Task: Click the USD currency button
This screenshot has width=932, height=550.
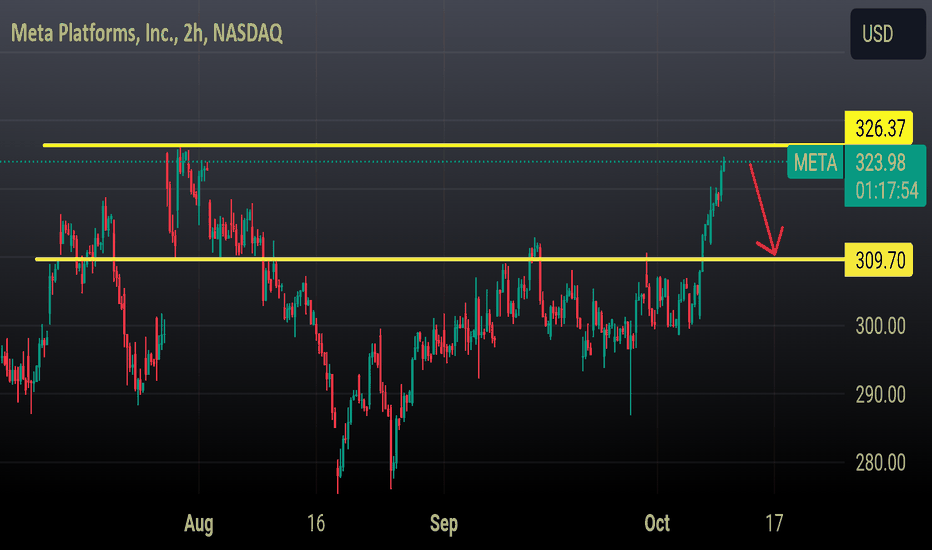Action: click(x=887, y=34)
